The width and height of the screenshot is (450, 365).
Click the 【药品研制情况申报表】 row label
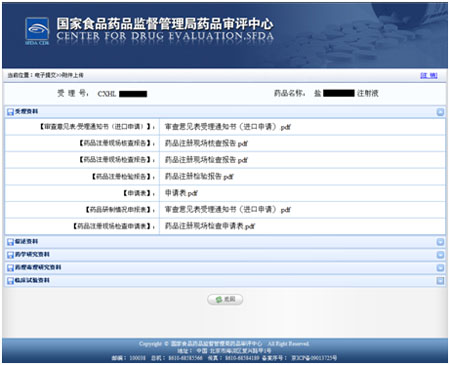(x=120, y=210)
